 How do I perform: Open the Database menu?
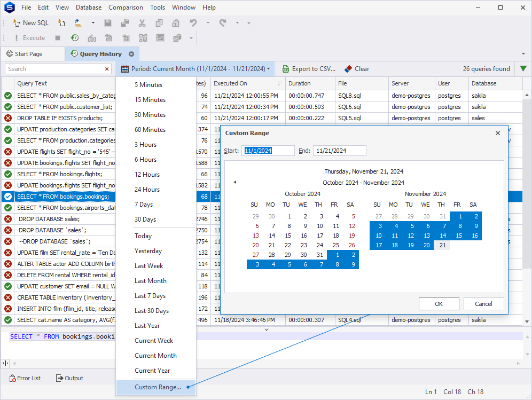coord(89,7)
